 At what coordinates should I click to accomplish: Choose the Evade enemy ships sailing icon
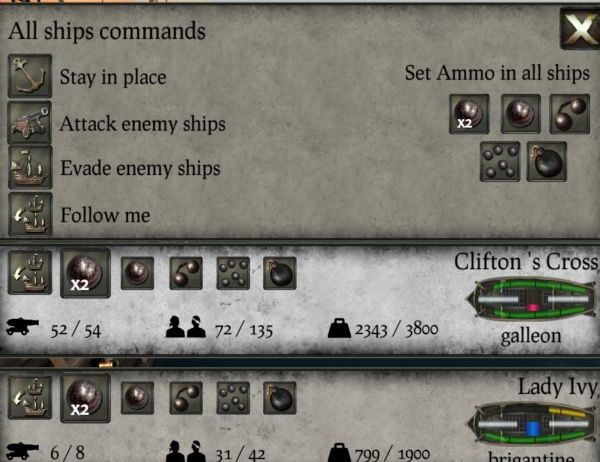point(30,168)
